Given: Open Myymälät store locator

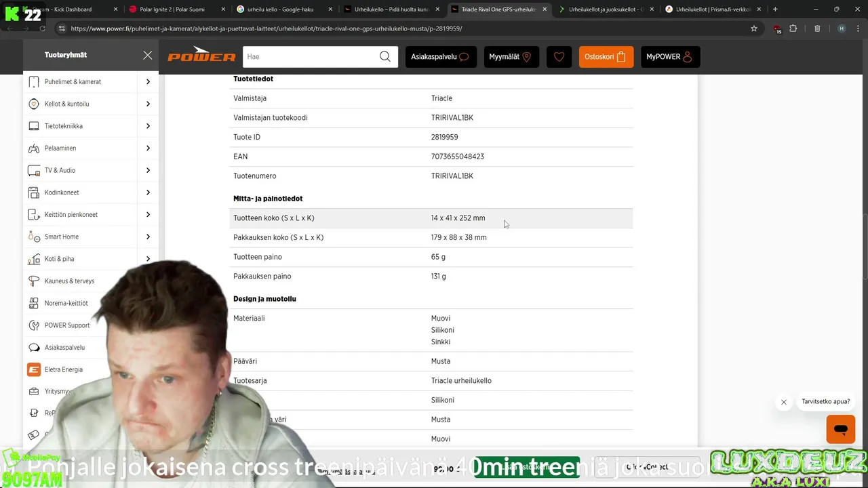Looking at the screenshot, I should tap(511, 57).
